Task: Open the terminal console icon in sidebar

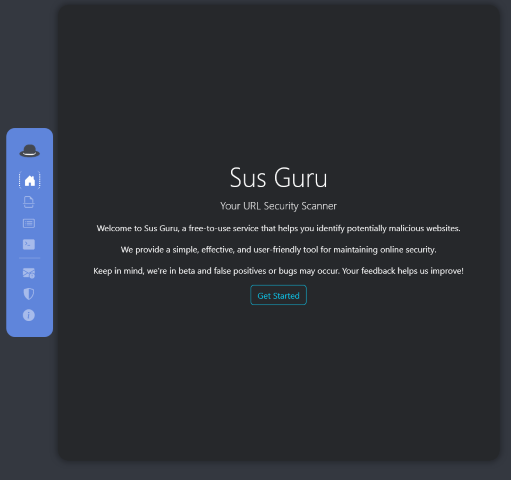Action: (x=29, y=244)
